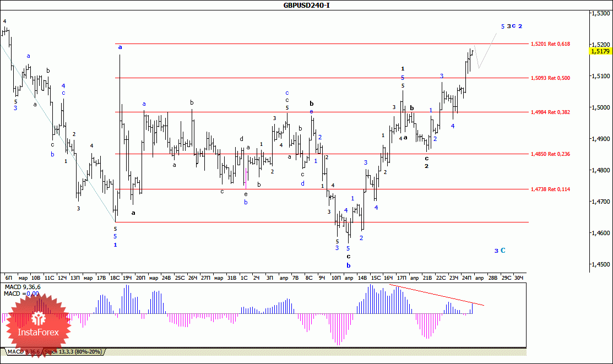Click the MACD 9,36,6 indicator label
Image resolution: width=613 pixels, height=364 pixels.
tap(22, 287)
